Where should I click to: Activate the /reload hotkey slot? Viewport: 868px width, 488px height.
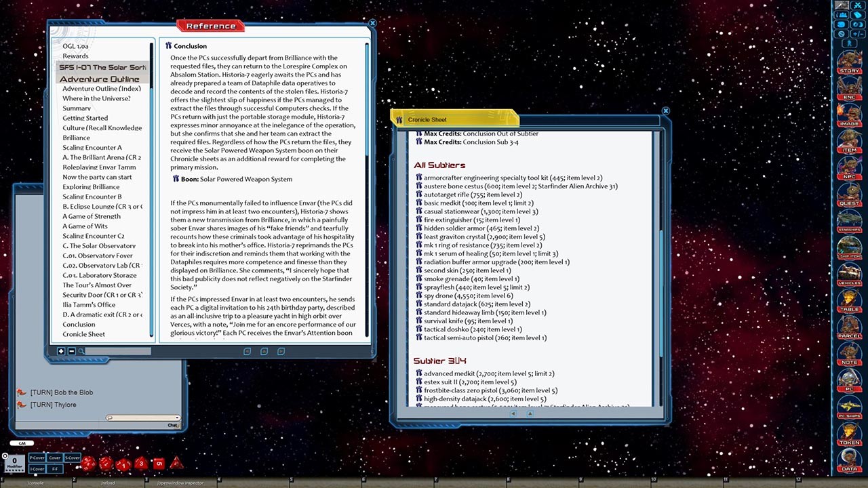coord(108,483)
